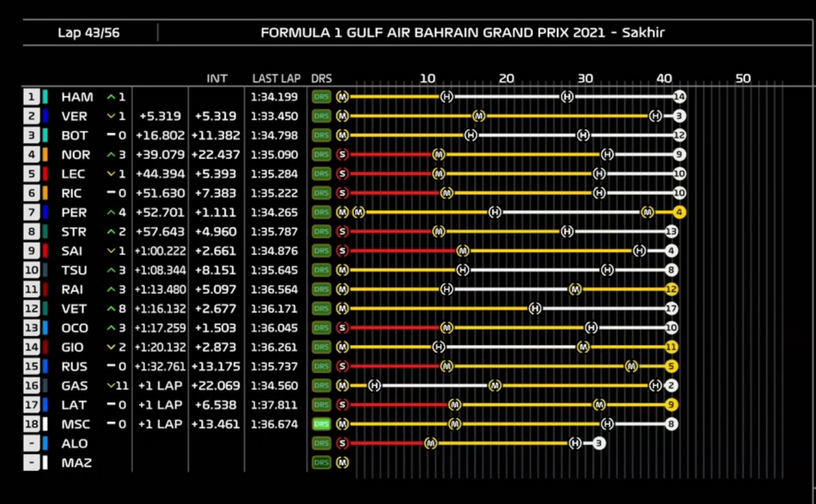The image size is (816, 504).
Task: Click Alonso's final stint badge showing 3
Action: (x=599, y=443)
